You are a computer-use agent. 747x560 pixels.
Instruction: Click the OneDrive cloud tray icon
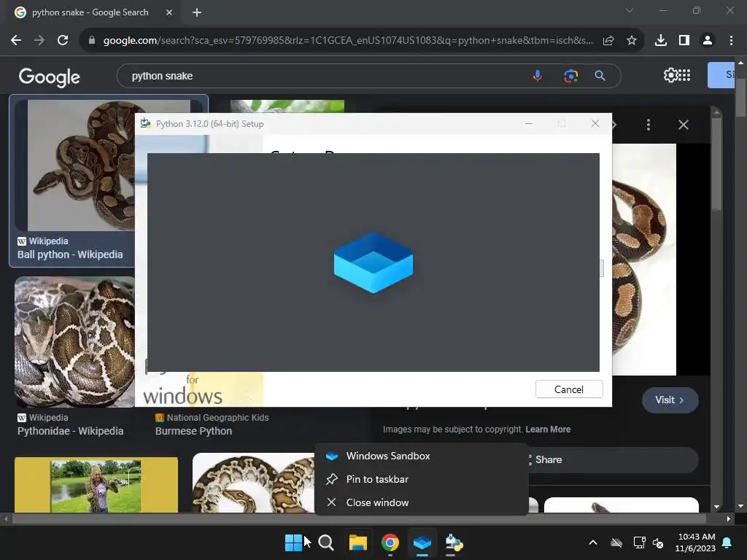pyautogui.click(x=616, y=542)
